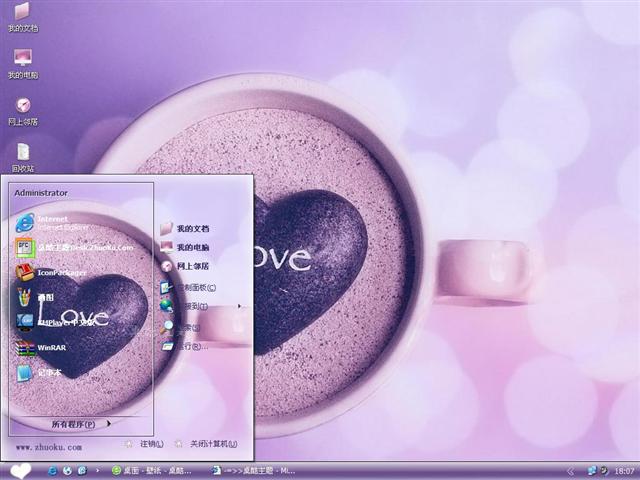Open 运行(R)... run dialog entry
The height and width of the screenshot is (480, 640).
click(x=184, y=347)
